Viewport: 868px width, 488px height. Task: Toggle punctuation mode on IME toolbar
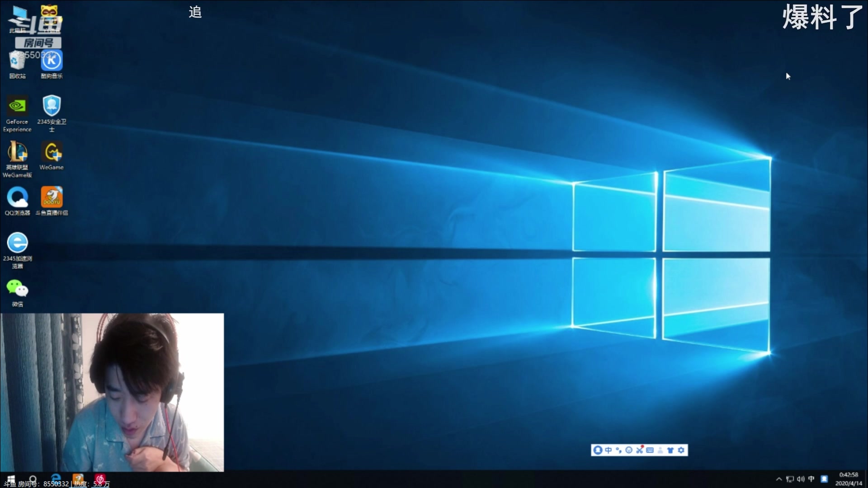(x=618, y=450)
